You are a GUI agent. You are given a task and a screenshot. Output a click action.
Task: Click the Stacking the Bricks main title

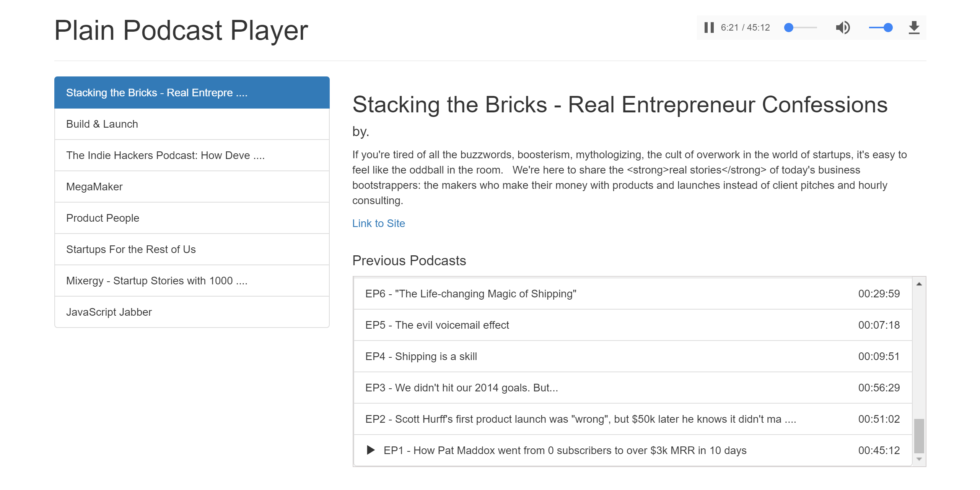[620, 104]
